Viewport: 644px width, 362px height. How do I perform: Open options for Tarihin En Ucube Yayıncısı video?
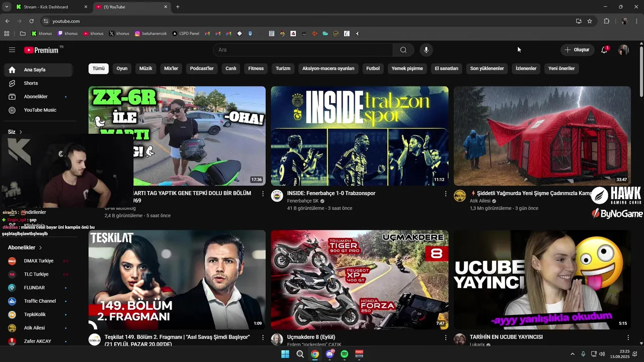click(628, 337)
